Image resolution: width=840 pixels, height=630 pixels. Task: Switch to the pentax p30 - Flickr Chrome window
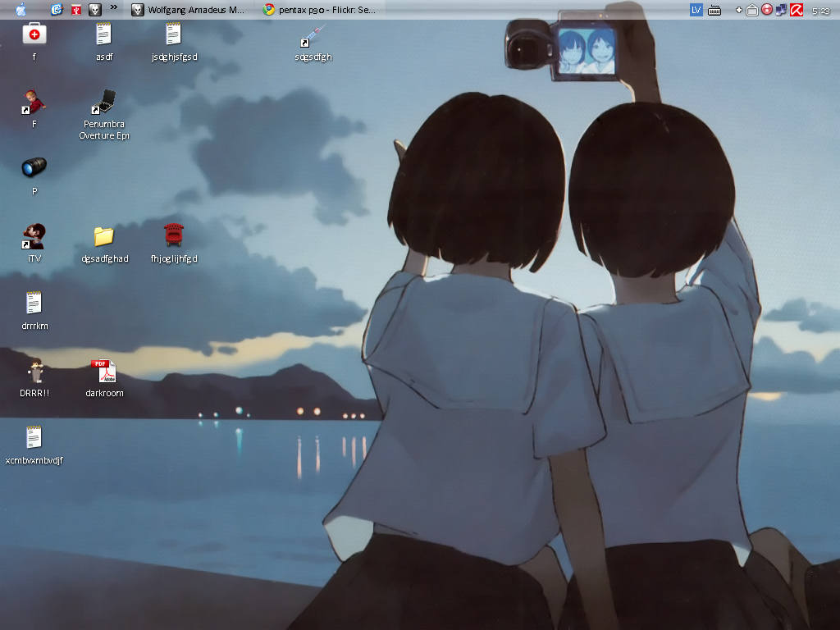coord(320,10)
